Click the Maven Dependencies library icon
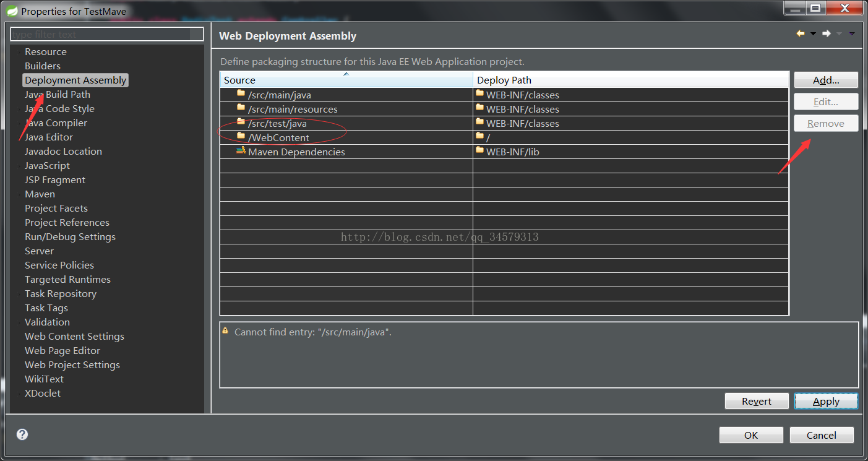This screenshot has height=461, width=868. [241, 151]
